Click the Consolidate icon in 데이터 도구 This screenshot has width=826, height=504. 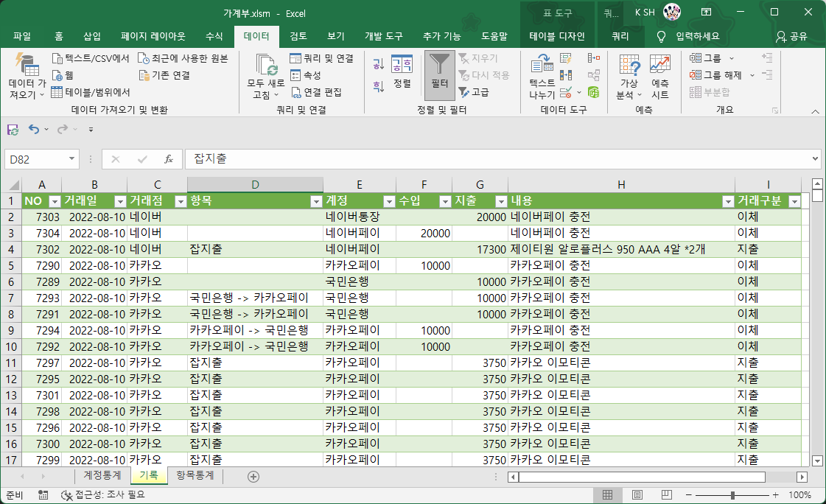(594, 58)
